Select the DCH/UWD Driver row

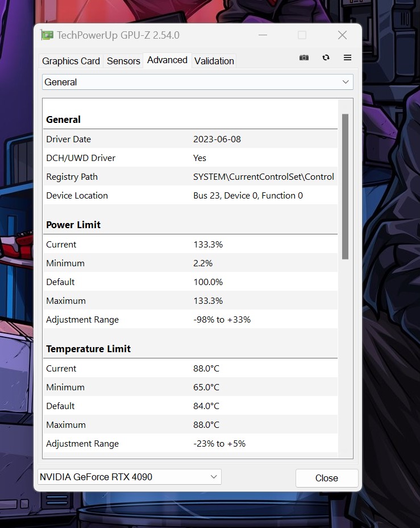click(x=190, y=158)
